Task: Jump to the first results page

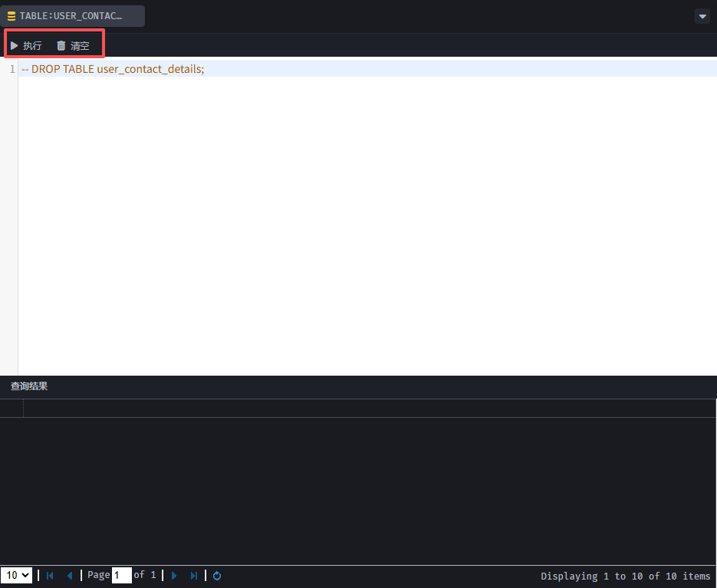Action: click(50, 576)
